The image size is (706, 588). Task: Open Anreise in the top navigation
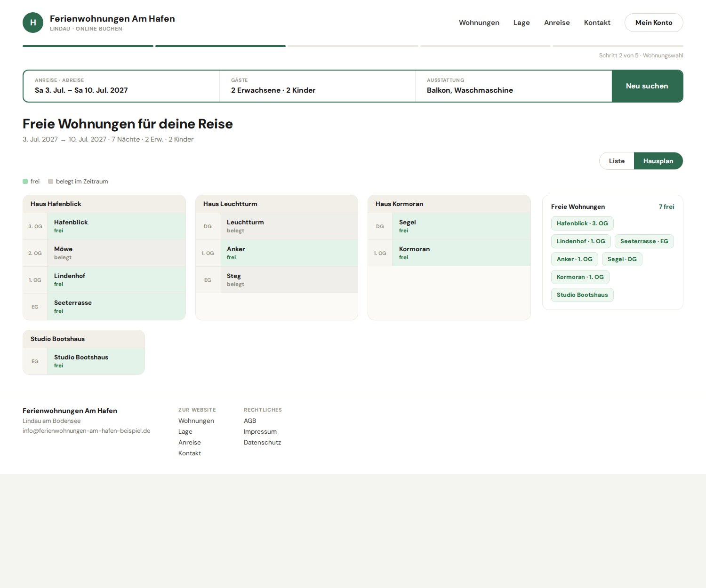coord(557,23)
